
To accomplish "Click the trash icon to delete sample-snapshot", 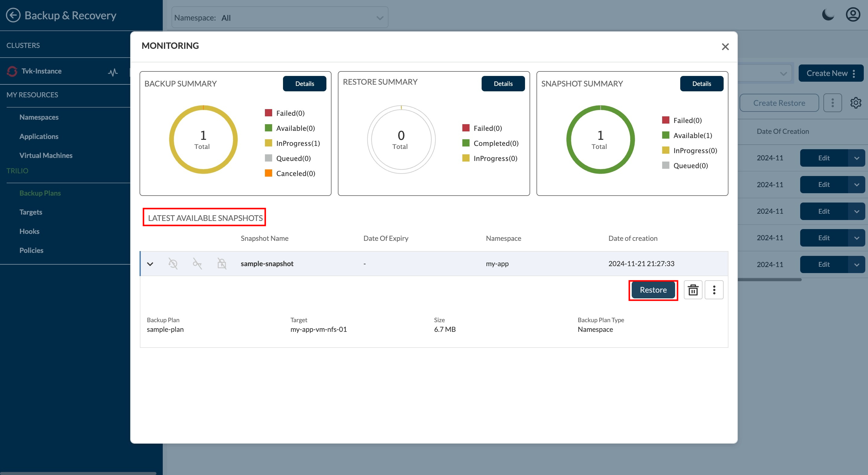I will pyautogui.click(x=693, y=290).
